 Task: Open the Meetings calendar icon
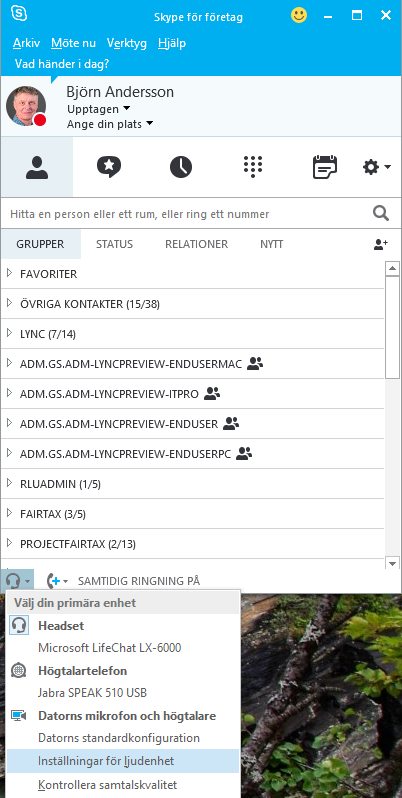(325, 167)
